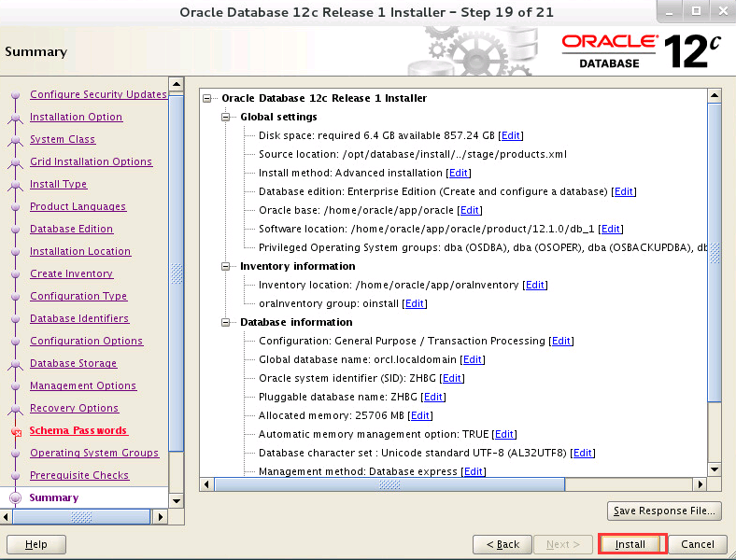Edit the Software location path
This screenshot has height=560, width=736.
(x=611, y=229)
